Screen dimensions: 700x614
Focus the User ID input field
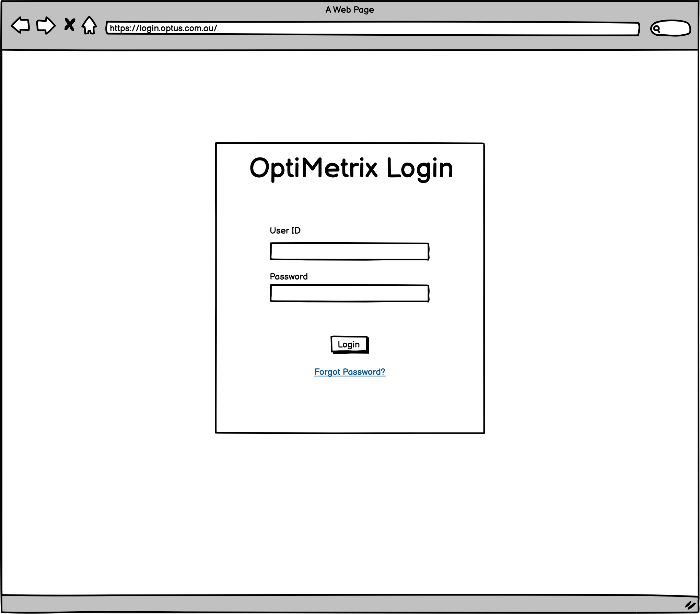coord(349,251)
